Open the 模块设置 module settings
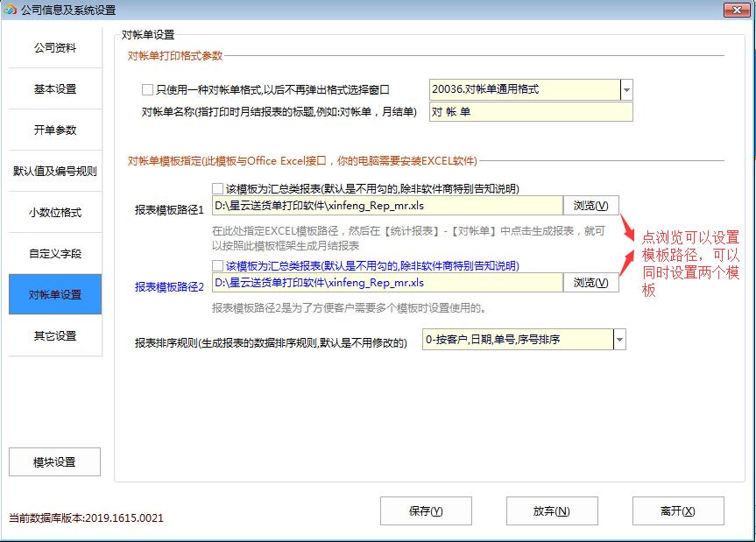The height and width of the screenshot is (542, 756). point(54,462)
